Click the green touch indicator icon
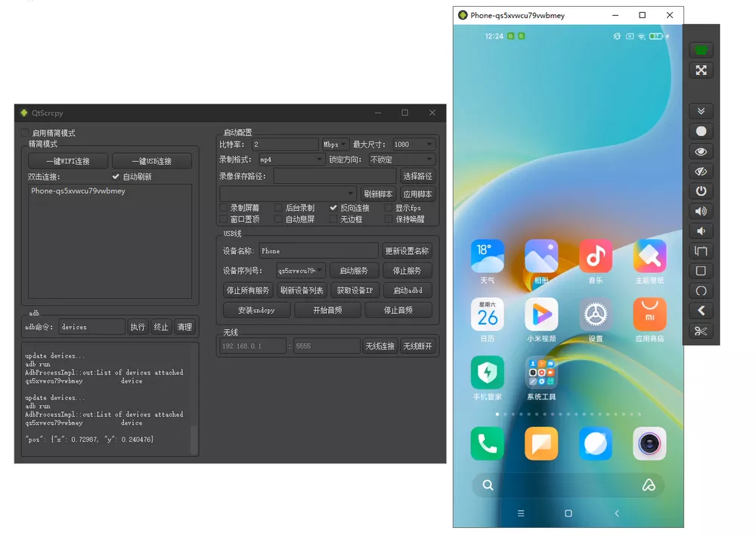756x537 pixels. pyautogui.click(x=701, y=49)
